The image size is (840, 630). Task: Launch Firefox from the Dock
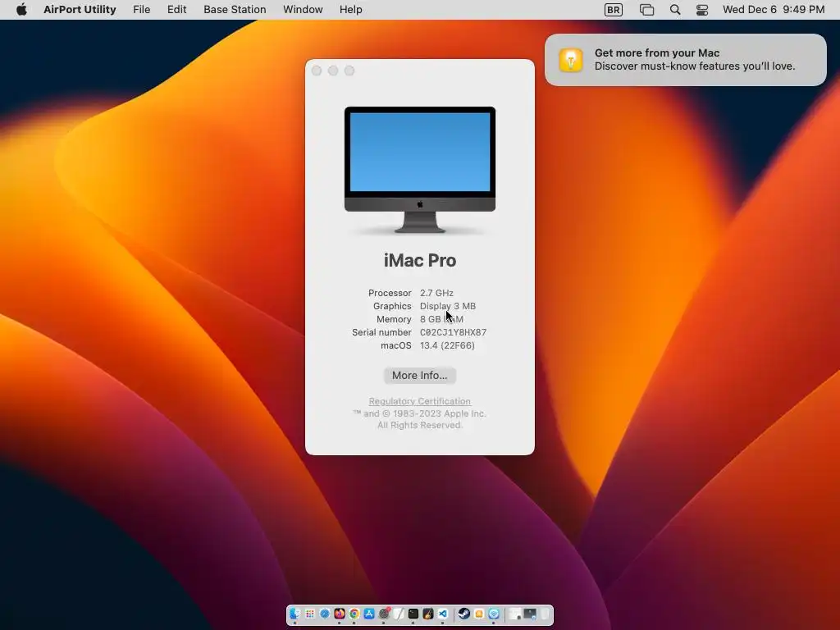click(x=340, y=614)
